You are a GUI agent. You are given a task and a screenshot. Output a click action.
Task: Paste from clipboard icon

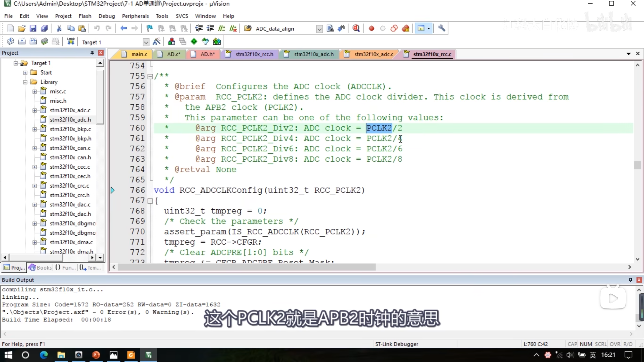(x=82, y=28)
